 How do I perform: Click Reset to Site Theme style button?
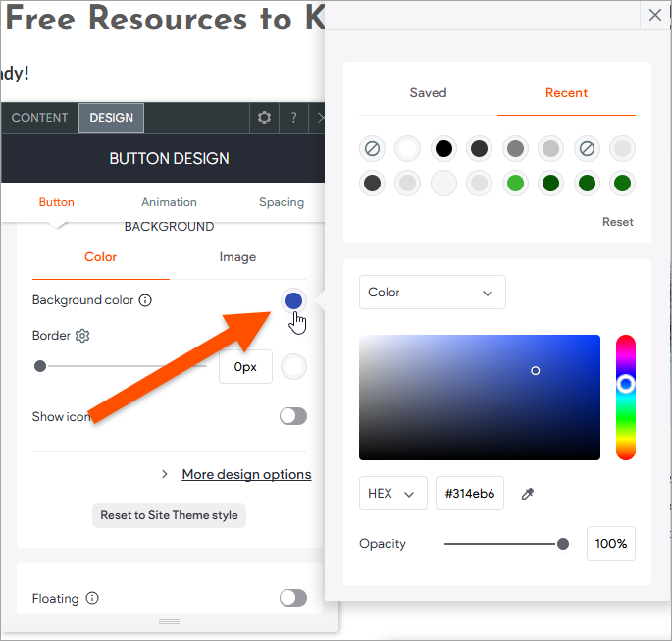(x=169, y=515)
